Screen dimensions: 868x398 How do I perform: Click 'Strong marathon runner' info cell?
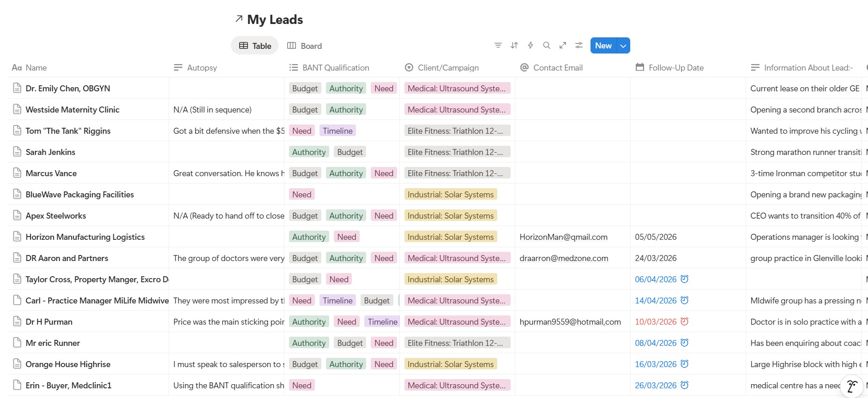(x=804, y=152)
